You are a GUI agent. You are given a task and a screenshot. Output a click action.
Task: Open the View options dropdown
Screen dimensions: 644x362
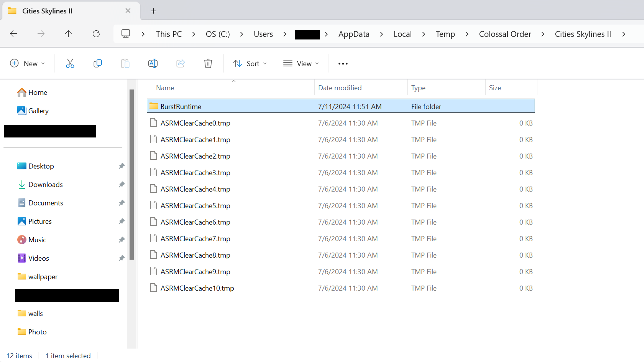point(301,63)
